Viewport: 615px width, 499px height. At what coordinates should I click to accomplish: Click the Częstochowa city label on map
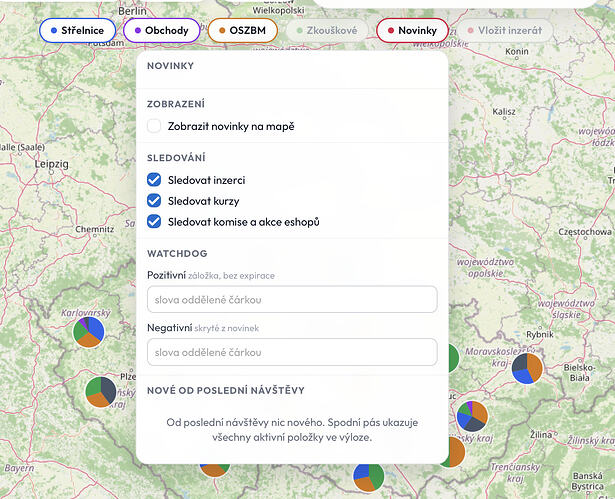tap(585, 232)
